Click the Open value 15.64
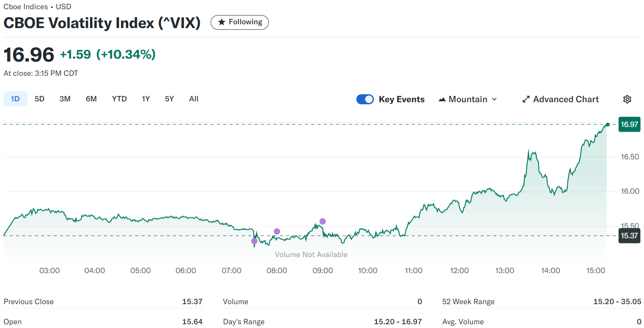This screenshot has width=644, height=328. pos(192,322)
